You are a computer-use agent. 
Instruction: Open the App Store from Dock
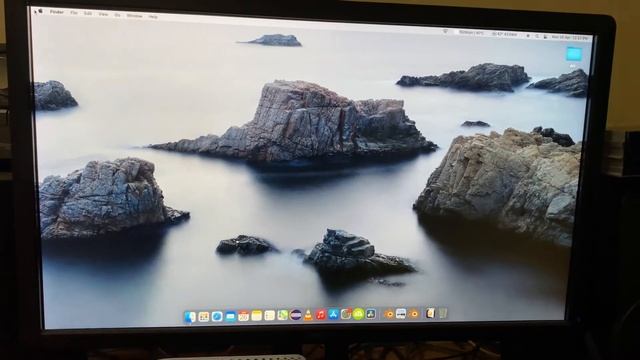click(x=334, y=314)
